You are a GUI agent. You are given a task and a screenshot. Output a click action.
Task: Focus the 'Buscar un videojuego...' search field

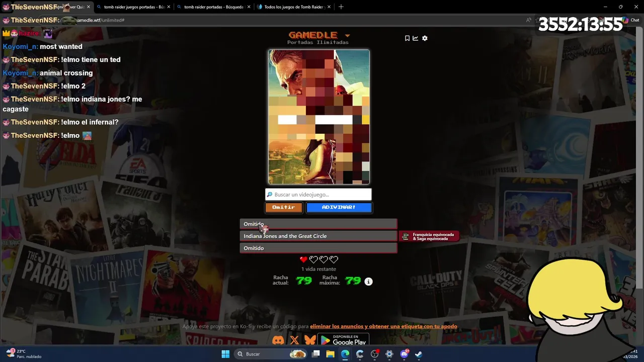click(x=318, y=195)
